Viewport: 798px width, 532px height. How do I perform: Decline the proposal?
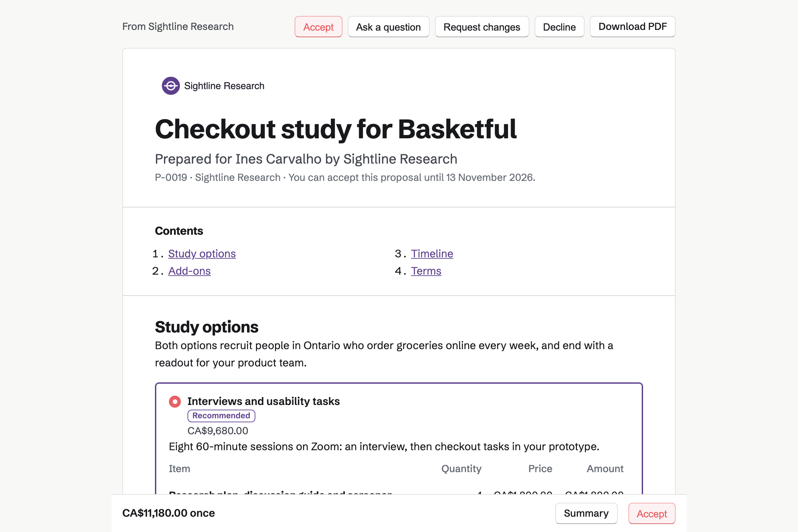coord(559,27)
